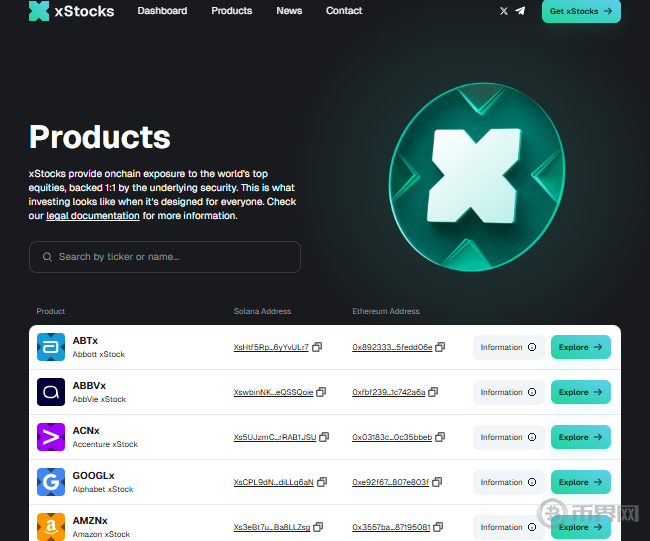The image size is (650, 541).
Task: Go to the Dashboard menu item
Action: click(162, 11)
